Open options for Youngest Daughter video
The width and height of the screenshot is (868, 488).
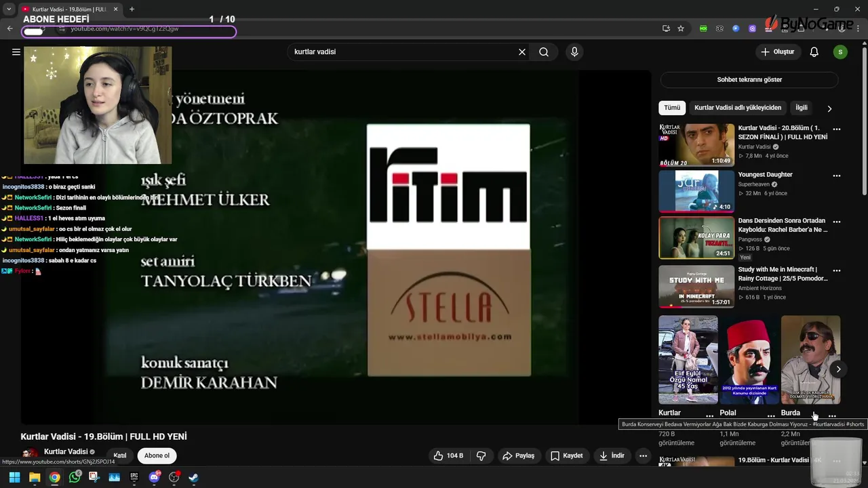[x=837, y=176]
